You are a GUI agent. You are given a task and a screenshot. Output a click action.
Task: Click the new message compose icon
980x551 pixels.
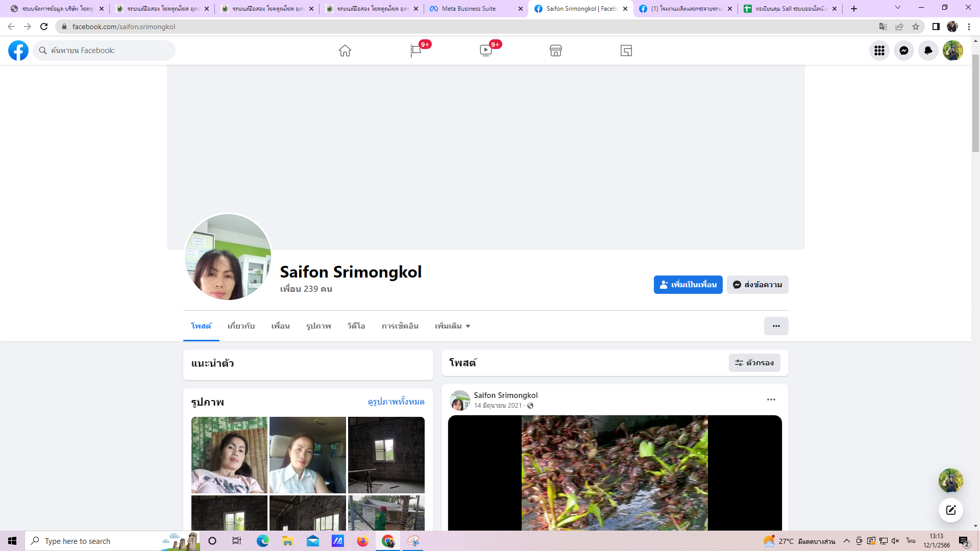(x=951, y=510)
